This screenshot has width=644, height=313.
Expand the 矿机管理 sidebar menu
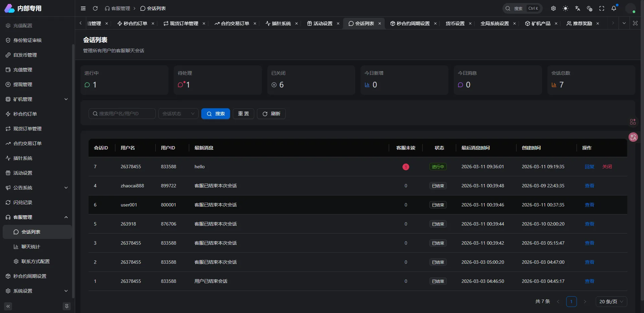[x=37, y=99]
